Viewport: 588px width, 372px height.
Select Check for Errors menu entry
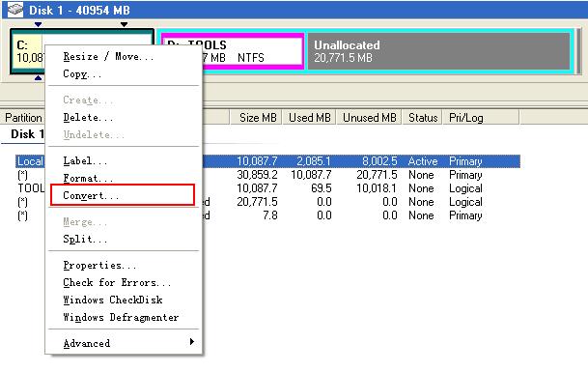tap(117, 283)
